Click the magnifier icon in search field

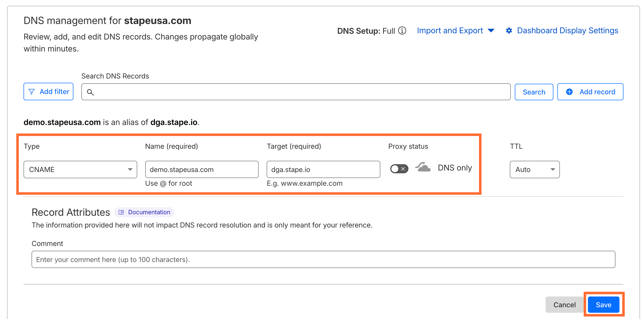coord(90,92)
